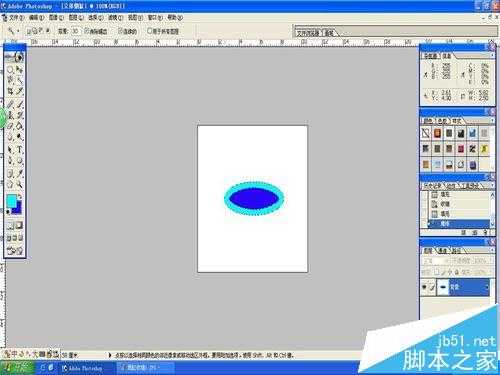Choose Intersect with Selection mode icon
This screenshot has height=375, width=500.
point(47,31)
